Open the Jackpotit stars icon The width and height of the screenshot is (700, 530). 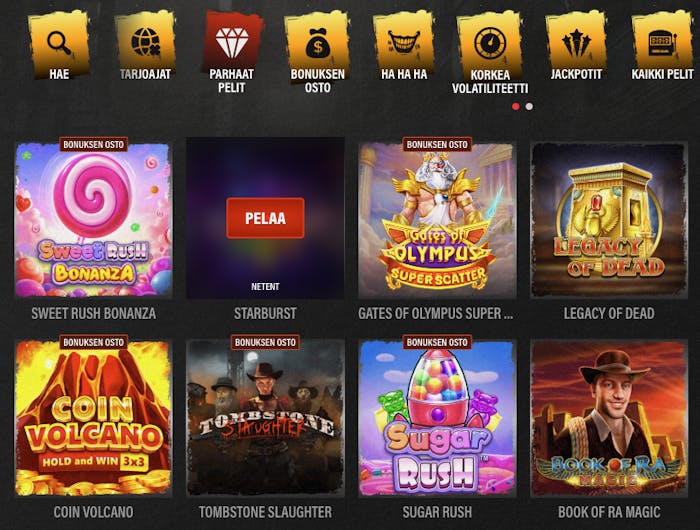coord(576,43)
